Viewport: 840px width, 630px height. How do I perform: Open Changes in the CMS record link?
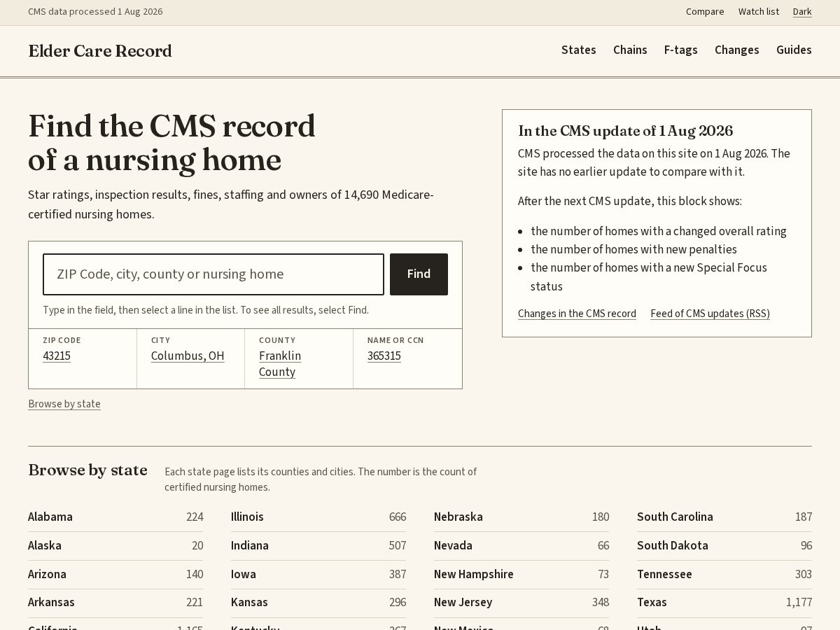[x=577, y=314]
